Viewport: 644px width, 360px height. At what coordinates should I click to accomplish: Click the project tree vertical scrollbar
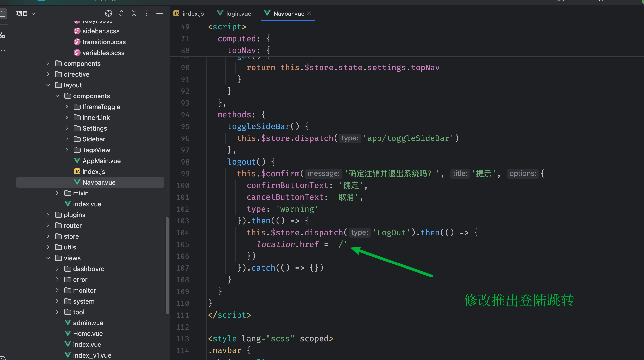[x=167, y=265]
